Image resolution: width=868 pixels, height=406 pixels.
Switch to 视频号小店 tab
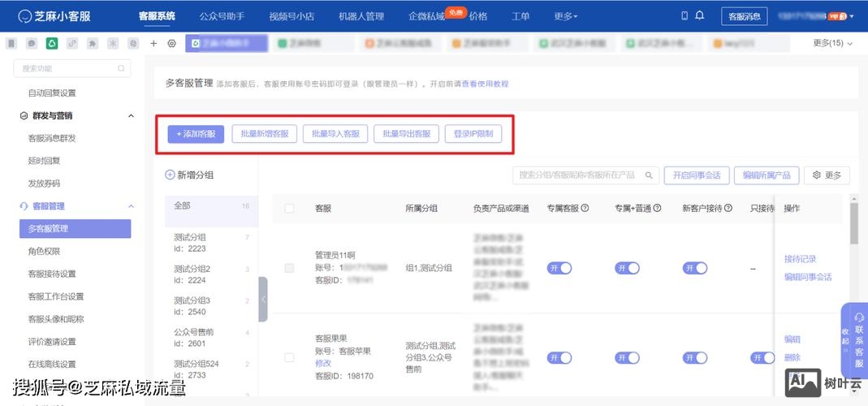click(x=291, y=16)
